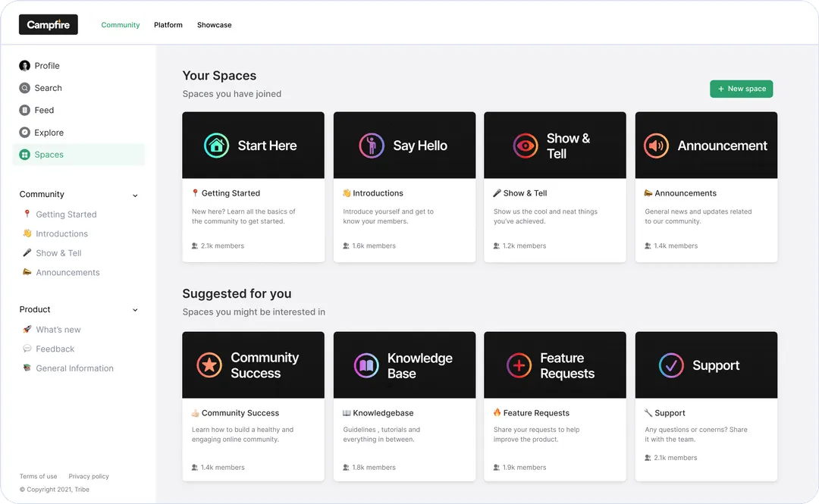Open the Start Here space banner
819x504 pixels.
[x=253, y=146]
